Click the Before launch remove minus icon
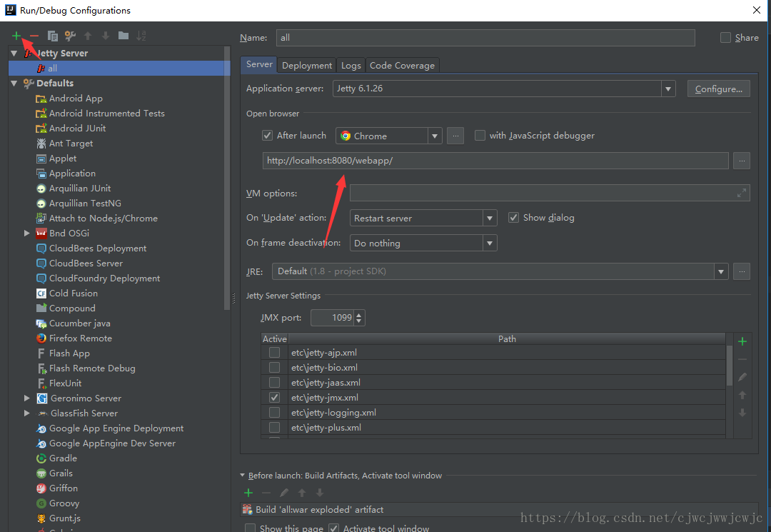This screenshot has height=532, width=771. click(x=266, y=493)
